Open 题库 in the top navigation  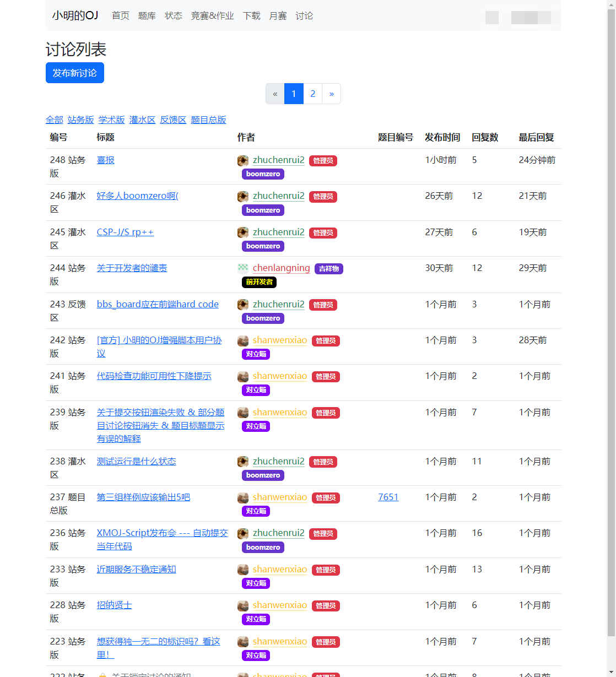(147, 16)
